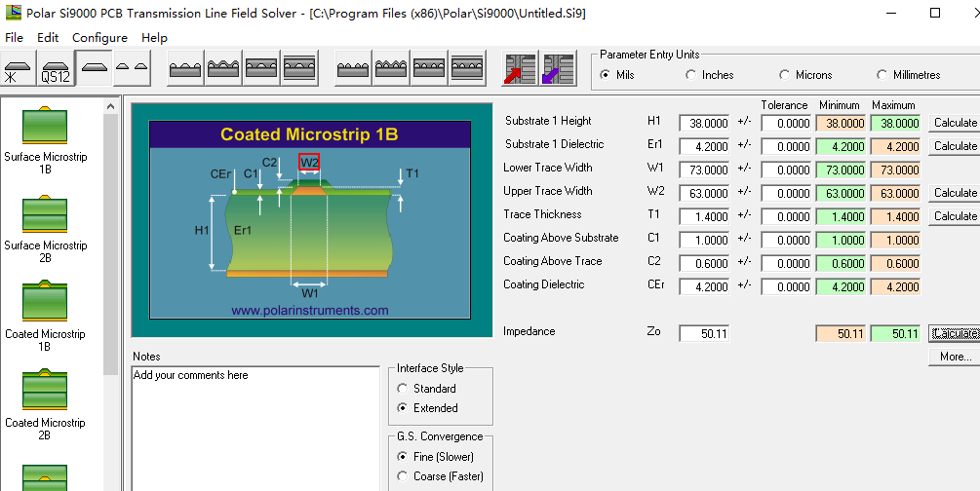The width and height of the screenshot is (980, 491).
Task: Select Coated Microstrip 1B structure thumbnail
Action: point(45,302)
